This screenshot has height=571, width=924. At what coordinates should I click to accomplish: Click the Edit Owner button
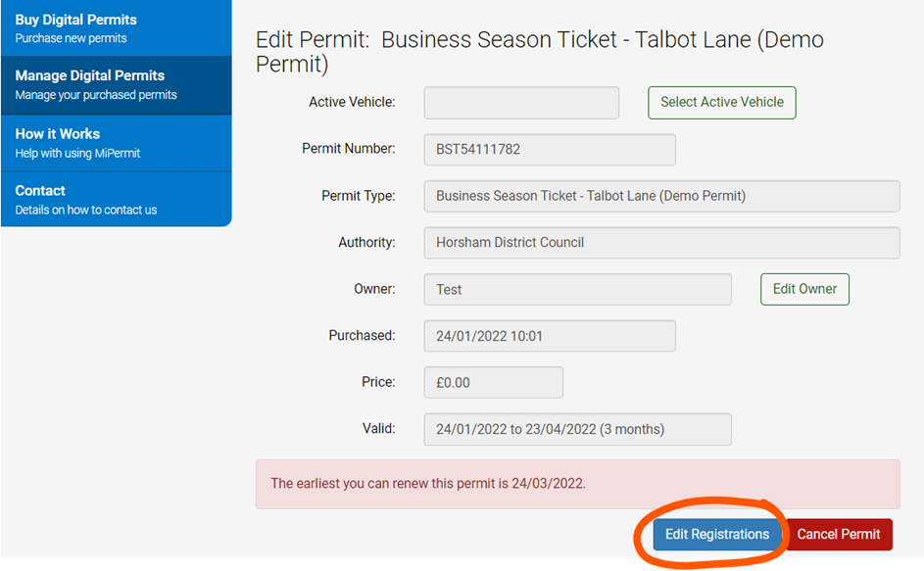pos(803,289)
